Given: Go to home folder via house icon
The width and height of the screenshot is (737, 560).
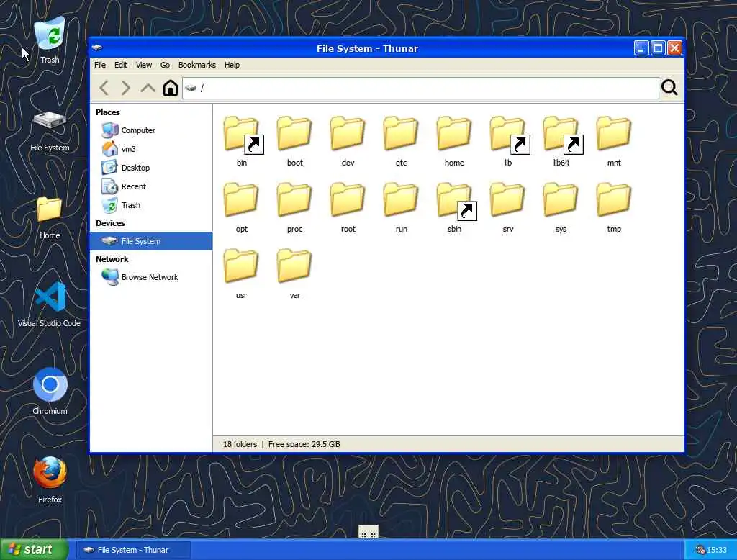Looking at the screenshot, I should [170, 88].
